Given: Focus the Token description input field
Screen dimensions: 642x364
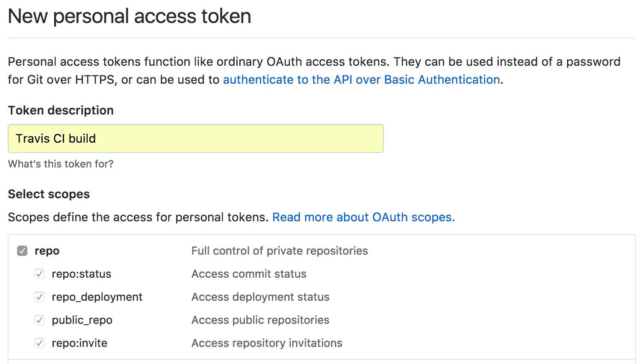Looking at the screenshot, I should 195,138.
